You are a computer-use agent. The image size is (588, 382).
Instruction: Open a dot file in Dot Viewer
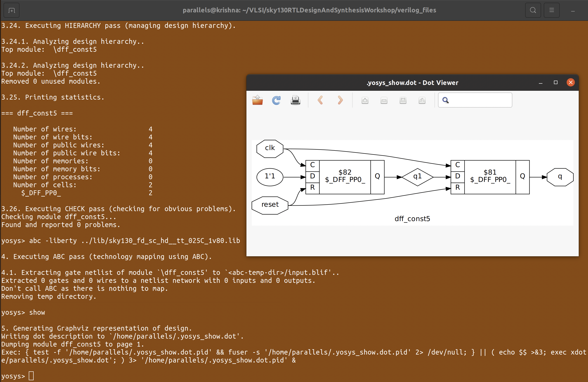(x=257, y=100)
